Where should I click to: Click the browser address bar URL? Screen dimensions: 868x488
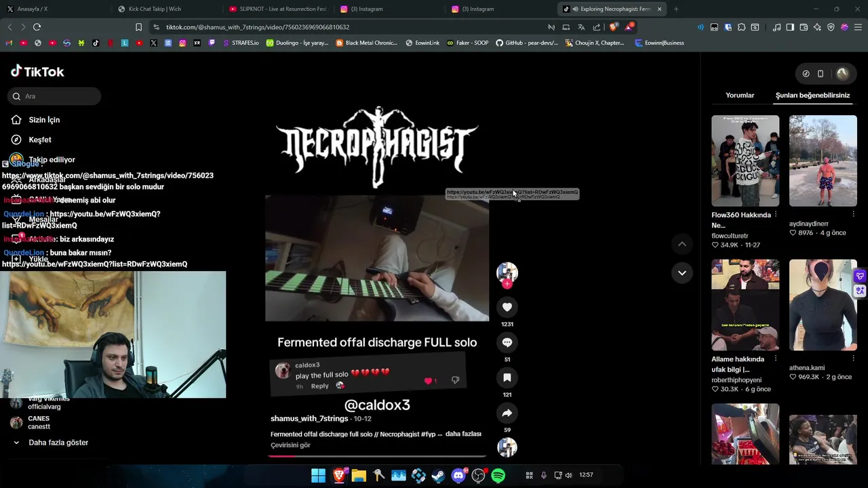click(258, 27)
